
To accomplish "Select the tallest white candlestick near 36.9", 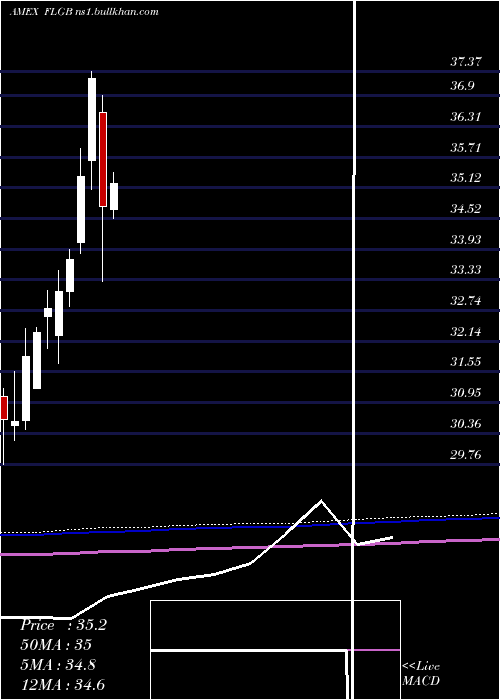I will point(92,119).
